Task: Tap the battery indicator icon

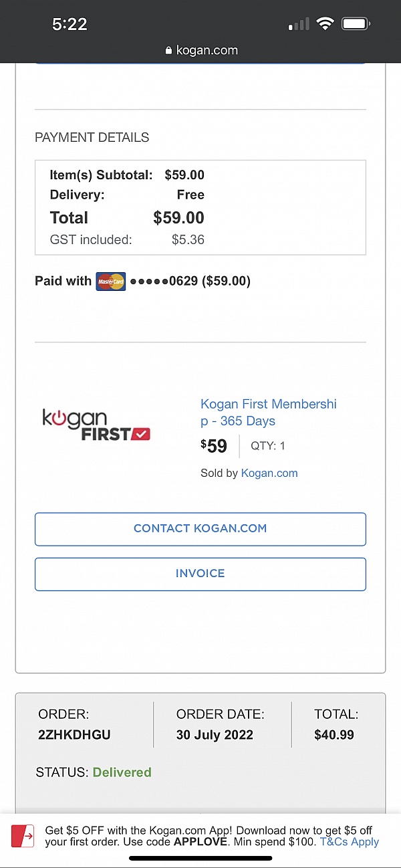Action: point(356,25)
